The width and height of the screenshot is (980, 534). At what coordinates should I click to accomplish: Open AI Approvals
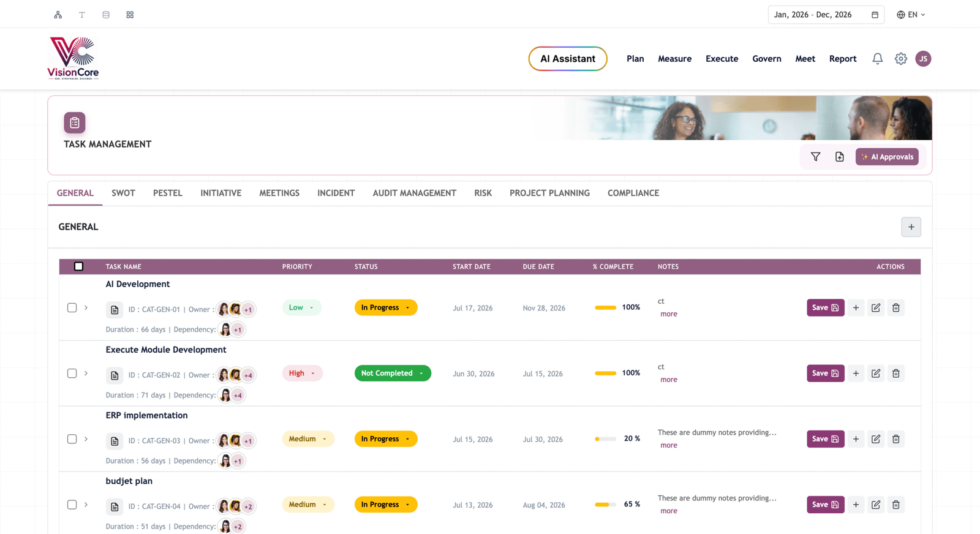point(887,157)
